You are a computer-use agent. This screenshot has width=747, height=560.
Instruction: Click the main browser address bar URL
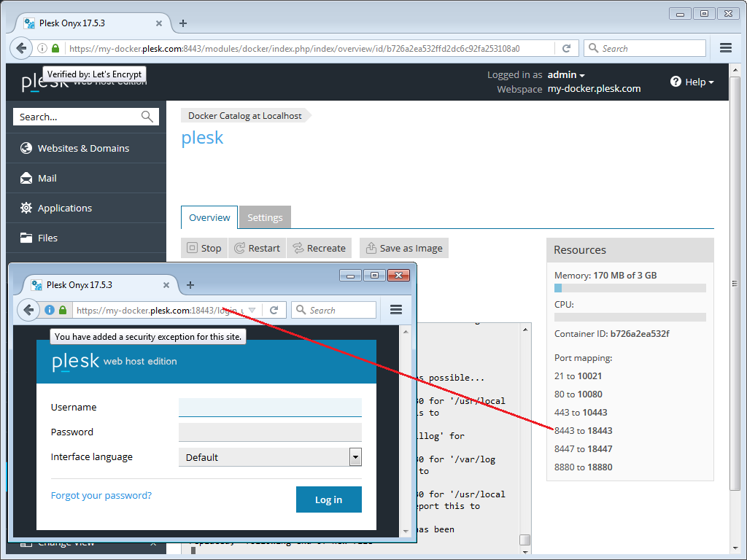click(295, 49)
